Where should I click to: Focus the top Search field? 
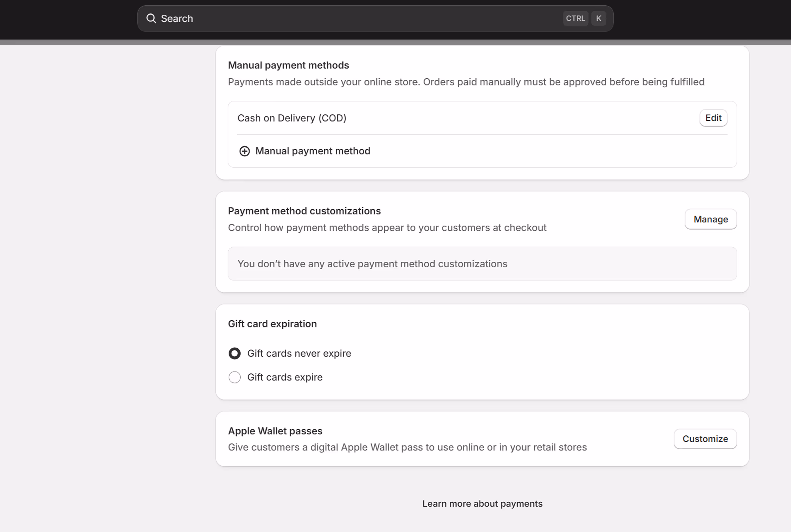[356, 18]
